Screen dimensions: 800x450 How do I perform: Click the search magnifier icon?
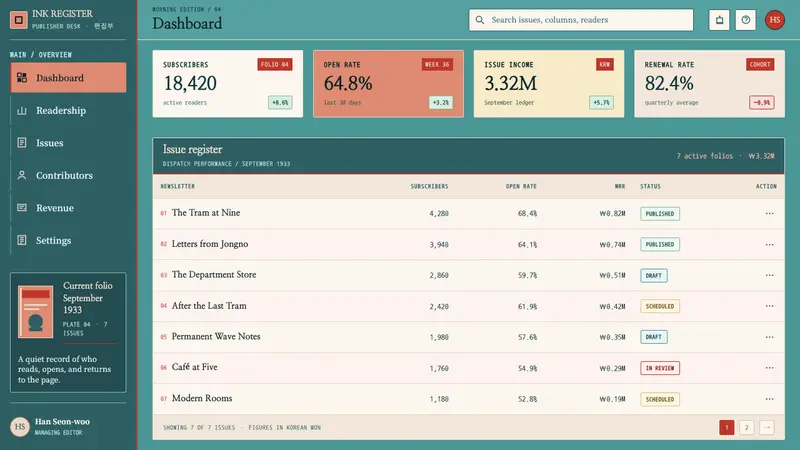(x=480, y=20)
